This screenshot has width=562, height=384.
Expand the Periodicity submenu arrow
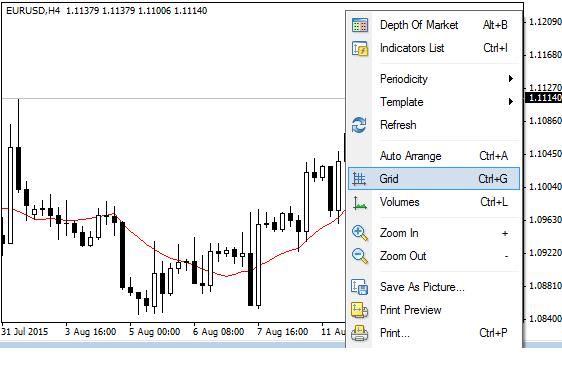click(x=511, y=79)
